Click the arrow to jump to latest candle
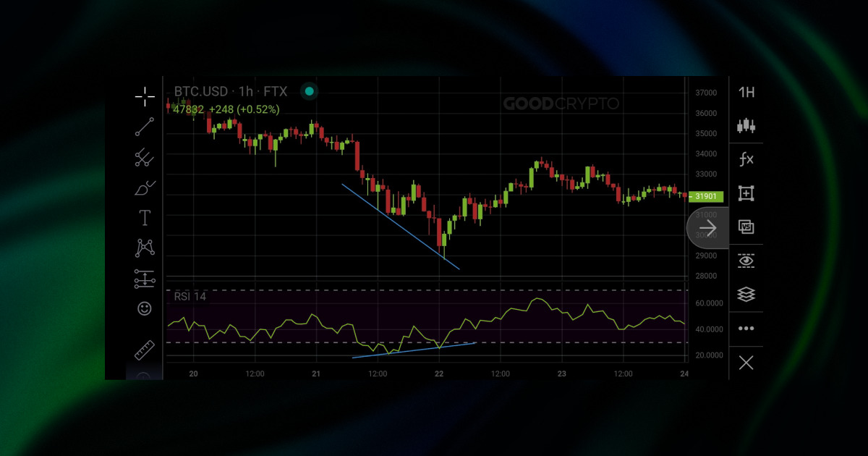 click(707, 227)
